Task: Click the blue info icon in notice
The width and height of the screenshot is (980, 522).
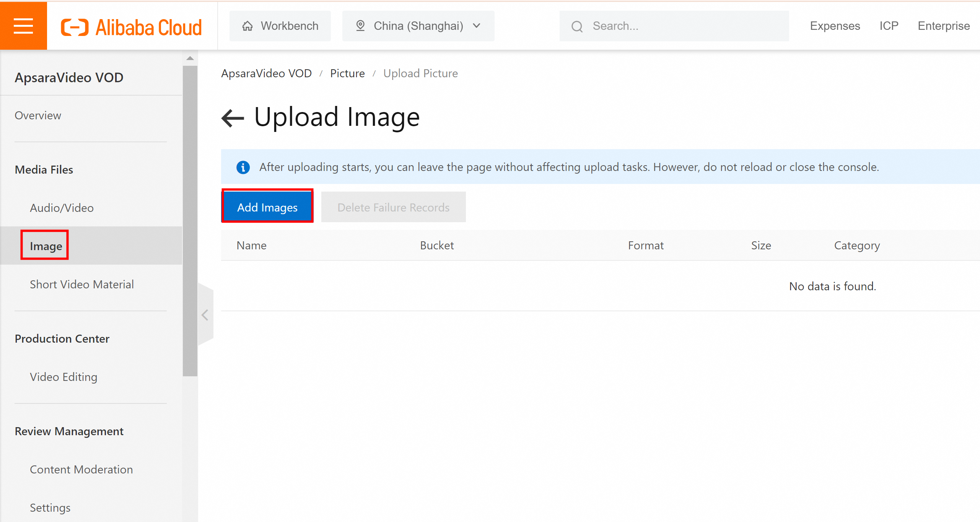Action: 243,167
